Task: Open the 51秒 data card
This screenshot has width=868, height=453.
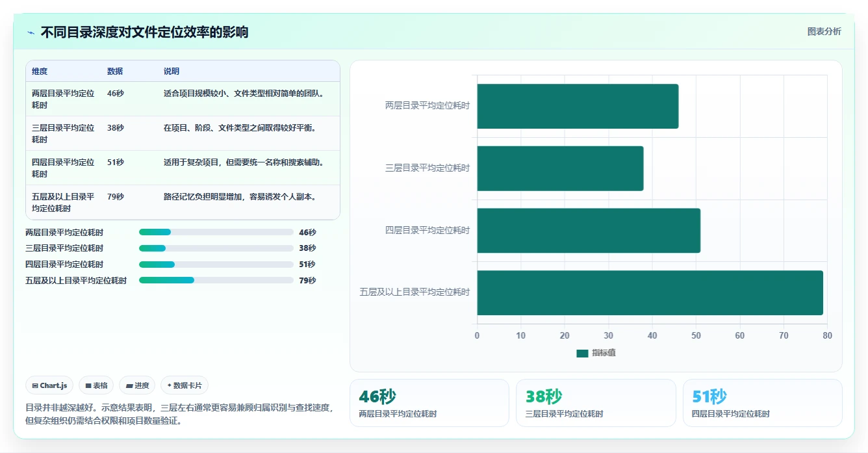Action: 763,403
